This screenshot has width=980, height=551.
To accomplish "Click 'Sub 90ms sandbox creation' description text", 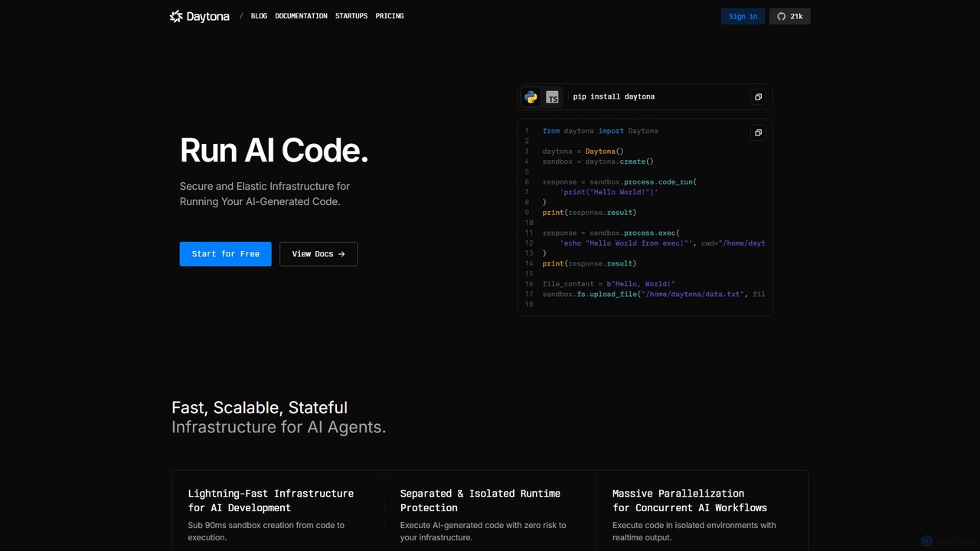I will click(266, 531).
